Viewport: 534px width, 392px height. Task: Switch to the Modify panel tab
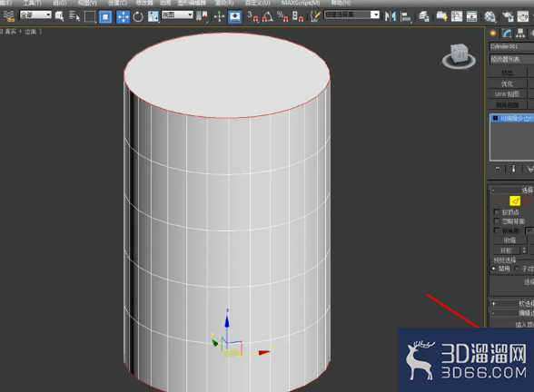(507, 33)
